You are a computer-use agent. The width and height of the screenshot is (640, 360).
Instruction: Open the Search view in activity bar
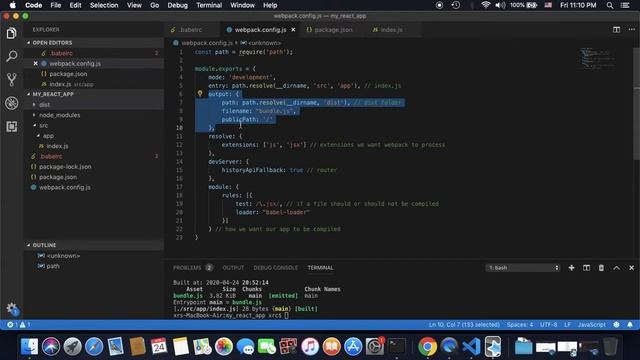pyautogui.click(x=11, y=56)
